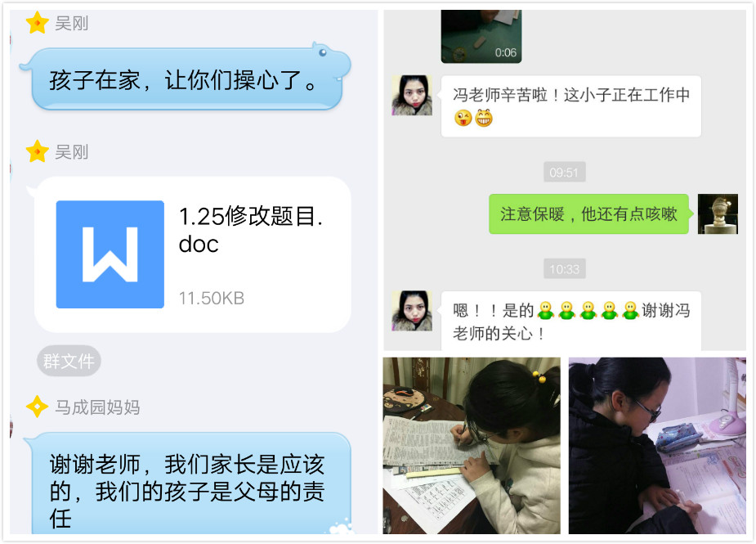Click the 谢谢老师，我们家长是应该的 bubble

188,484
